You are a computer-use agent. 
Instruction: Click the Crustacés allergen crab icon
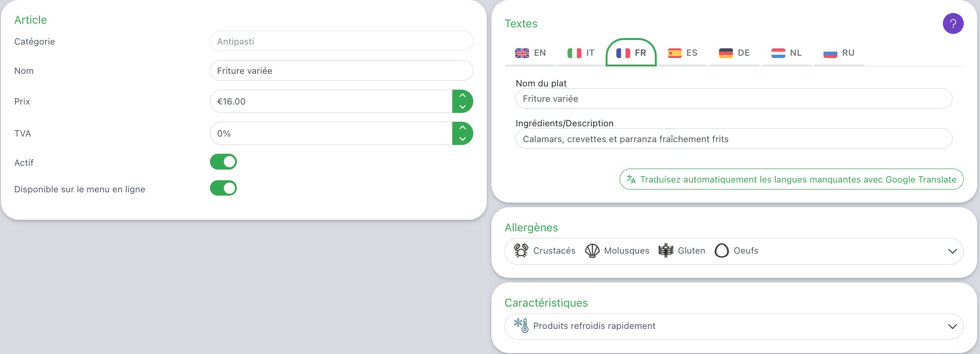point(521,251)
